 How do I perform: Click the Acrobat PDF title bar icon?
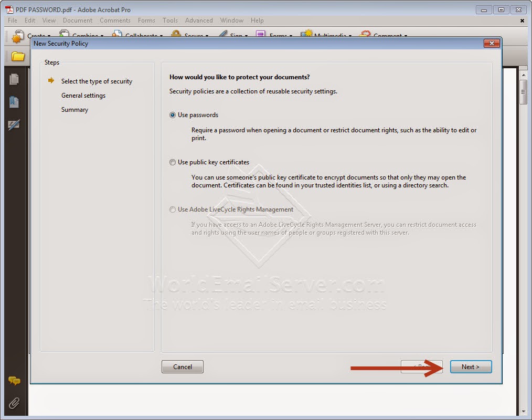pyautogui.click(x=9, y=9)
